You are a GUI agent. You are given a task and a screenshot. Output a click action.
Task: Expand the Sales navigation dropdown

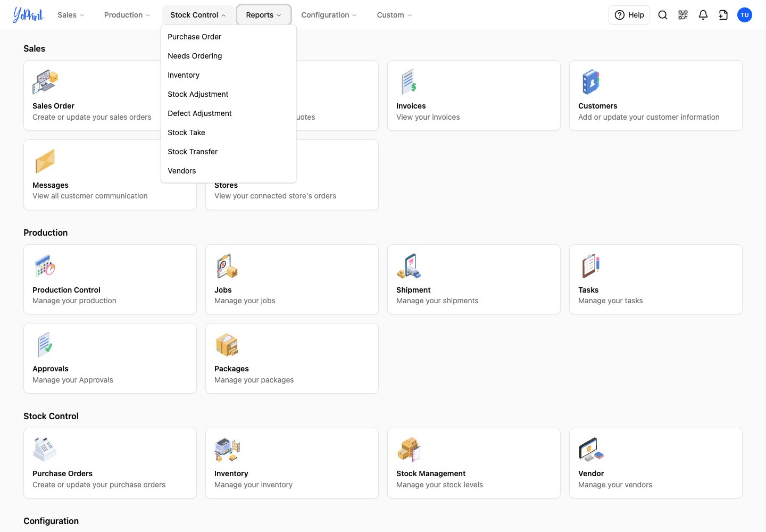coord(71,15)
